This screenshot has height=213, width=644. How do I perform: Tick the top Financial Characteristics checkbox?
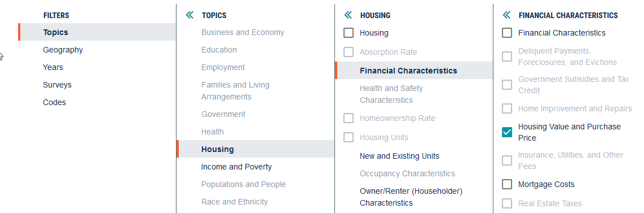(x=507, y=32)
